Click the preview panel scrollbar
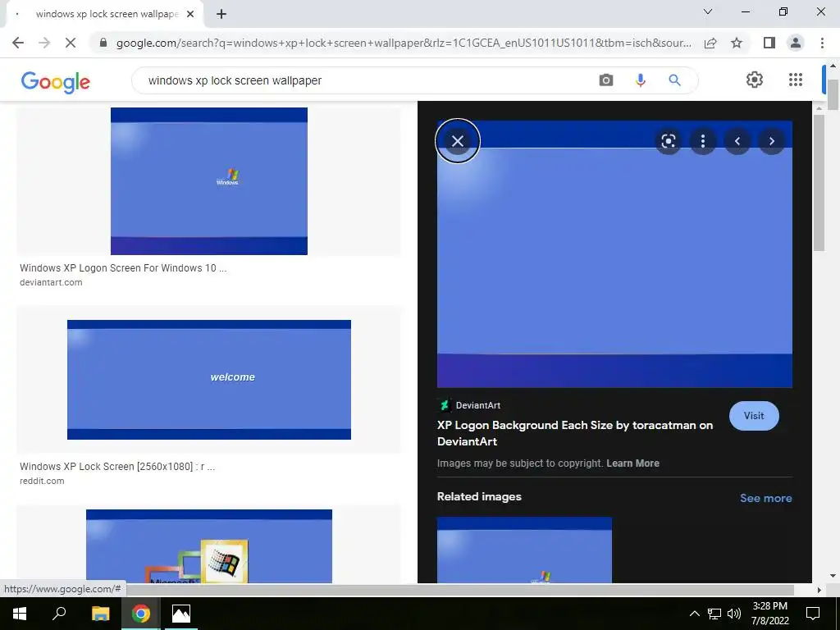840x630 pixels. pyautogui.click(x=818, y=182)
